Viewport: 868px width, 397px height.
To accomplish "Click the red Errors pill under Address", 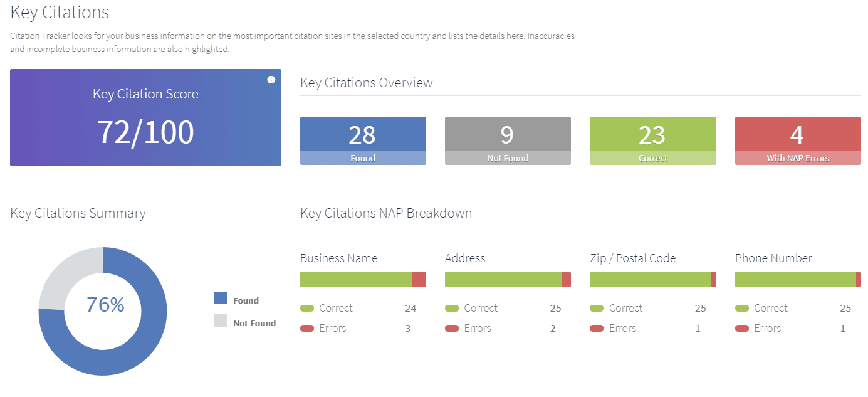I will point(452,329).
